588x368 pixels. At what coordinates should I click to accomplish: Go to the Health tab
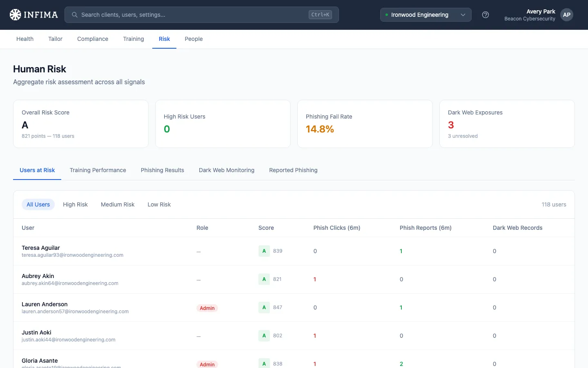pos(25,39)
